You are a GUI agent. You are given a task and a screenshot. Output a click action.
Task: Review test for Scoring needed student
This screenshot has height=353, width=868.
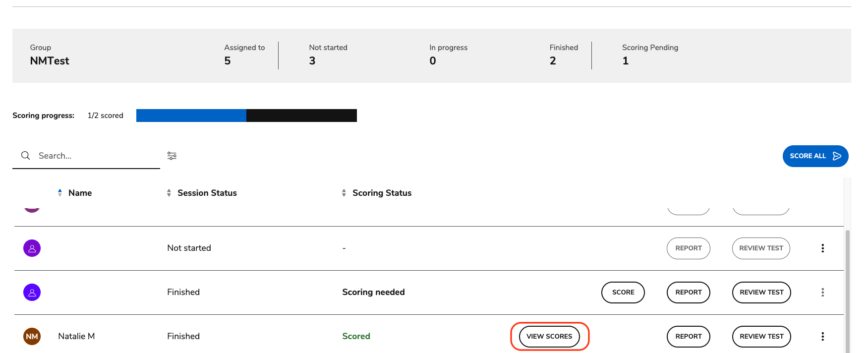coord(761,292)
